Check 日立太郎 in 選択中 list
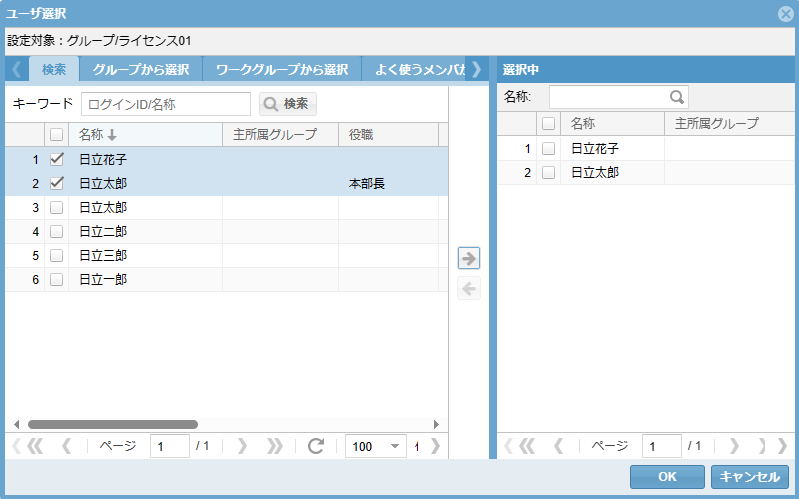The height and width of the screenshot is (499, 799). click(x=548, y=172)
